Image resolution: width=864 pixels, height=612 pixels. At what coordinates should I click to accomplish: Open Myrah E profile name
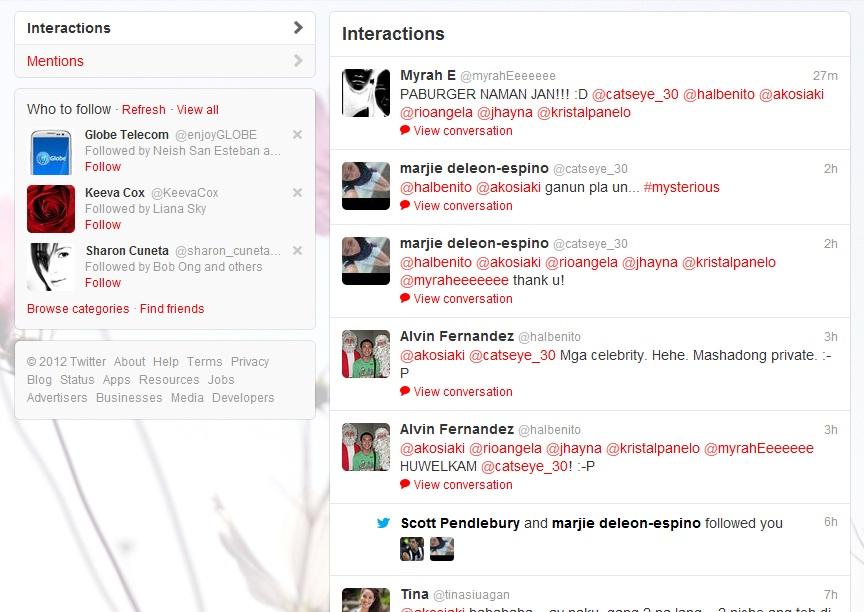coord(428,75)
